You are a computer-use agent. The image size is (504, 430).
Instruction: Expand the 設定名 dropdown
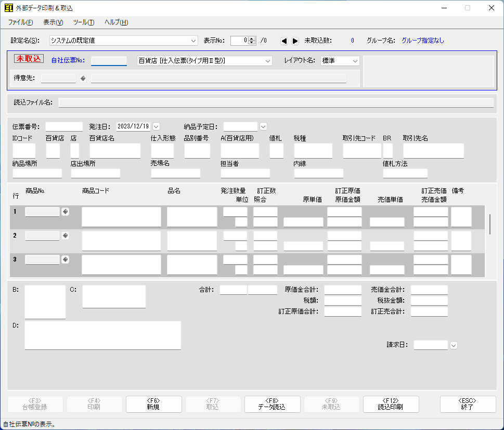[x=193, y=41]
